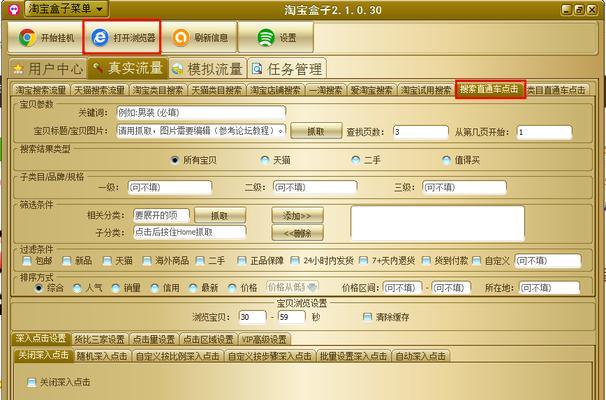Tick the 关闭深入点击 checkbox
Screen dimensions: 606x400
(31, 382)
